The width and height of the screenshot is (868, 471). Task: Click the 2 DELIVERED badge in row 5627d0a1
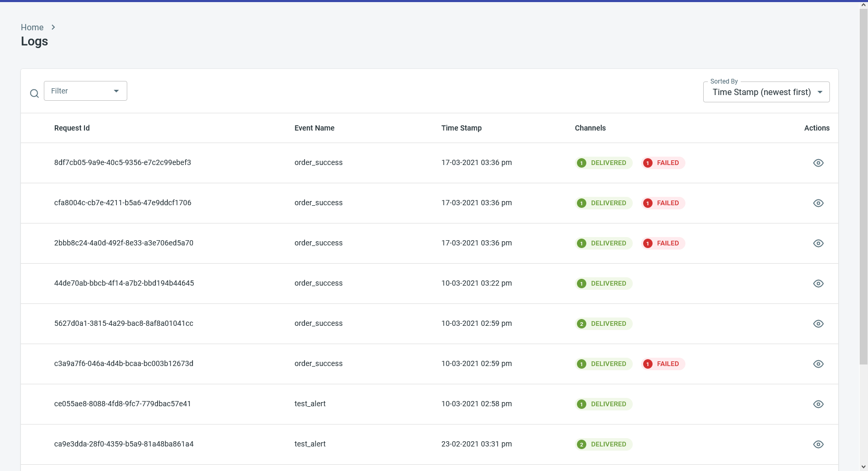(604, 324)
